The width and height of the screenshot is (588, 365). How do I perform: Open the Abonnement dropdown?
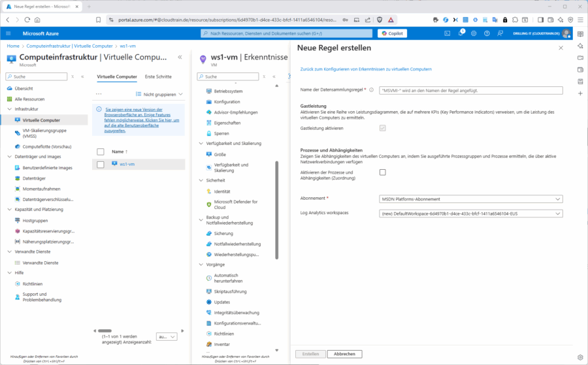470,199
